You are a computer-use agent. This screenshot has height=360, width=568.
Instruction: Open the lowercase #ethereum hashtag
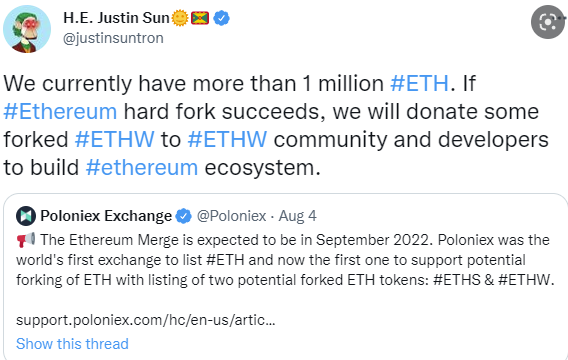(x=142, y=168)
